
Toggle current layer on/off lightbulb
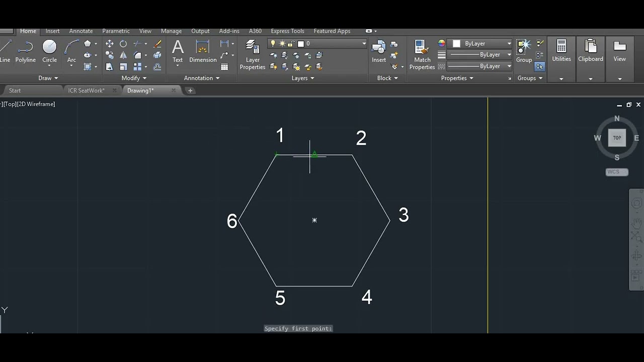(273, 44)
